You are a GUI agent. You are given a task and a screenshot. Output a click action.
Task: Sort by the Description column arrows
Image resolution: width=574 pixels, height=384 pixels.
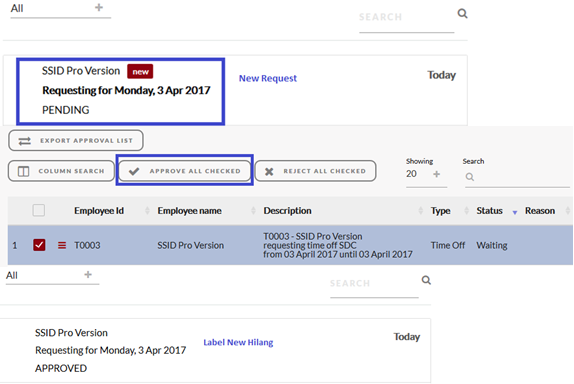421,210
